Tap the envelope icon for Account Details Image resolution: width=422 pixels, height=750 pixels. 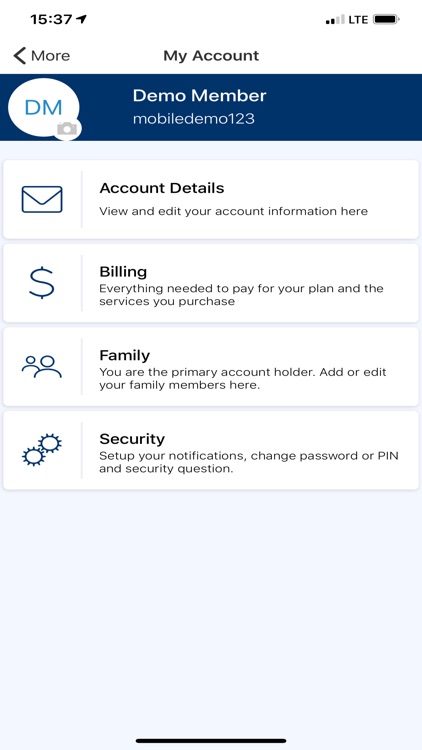point(42,199)
